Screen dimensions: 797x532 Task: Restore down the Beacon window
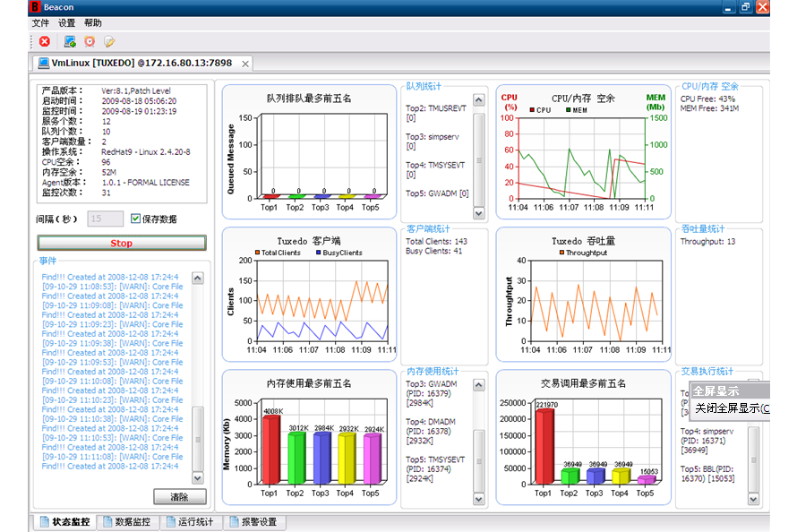point(745,7)
